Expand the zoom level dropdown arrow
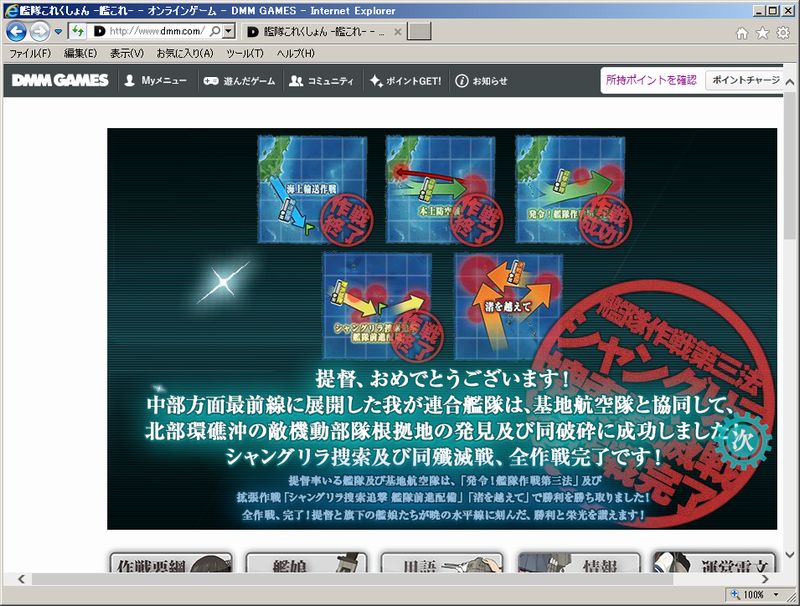This screenshot has width=800, height=606. 776,594
